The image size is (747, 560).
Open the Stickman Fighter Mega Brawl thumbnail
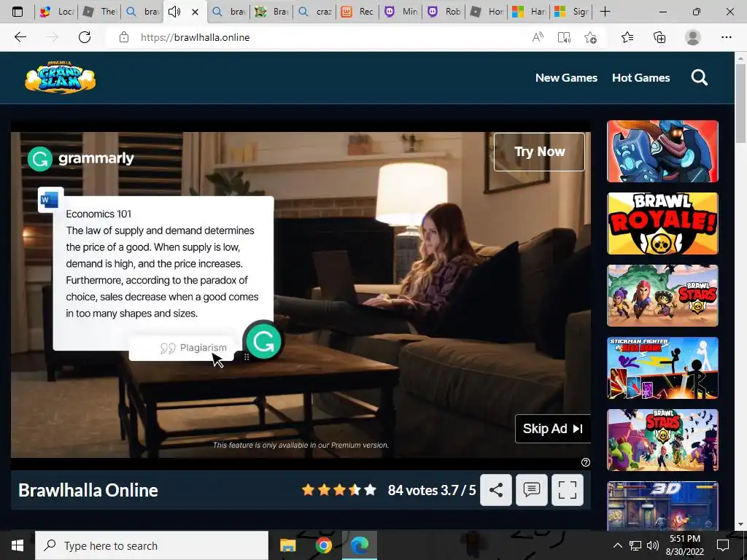pos(662,368)
